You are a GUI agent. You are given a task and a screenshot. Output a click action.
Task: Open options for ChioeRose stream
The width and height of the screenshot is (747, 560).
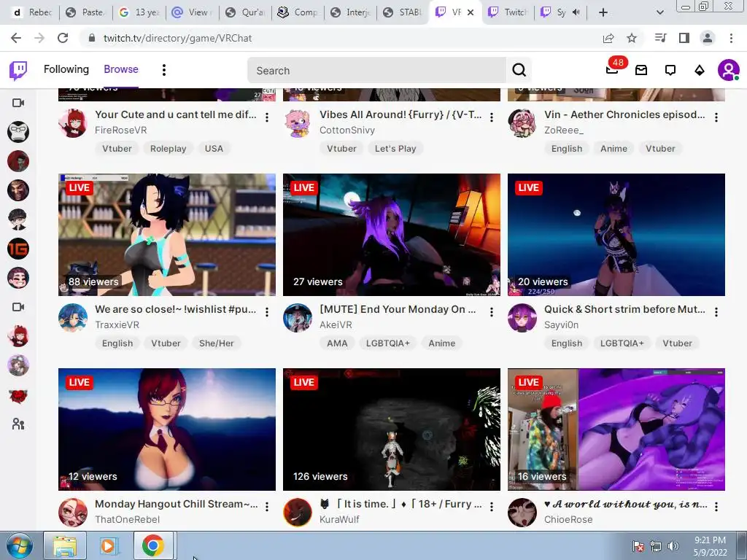point(716,507)
